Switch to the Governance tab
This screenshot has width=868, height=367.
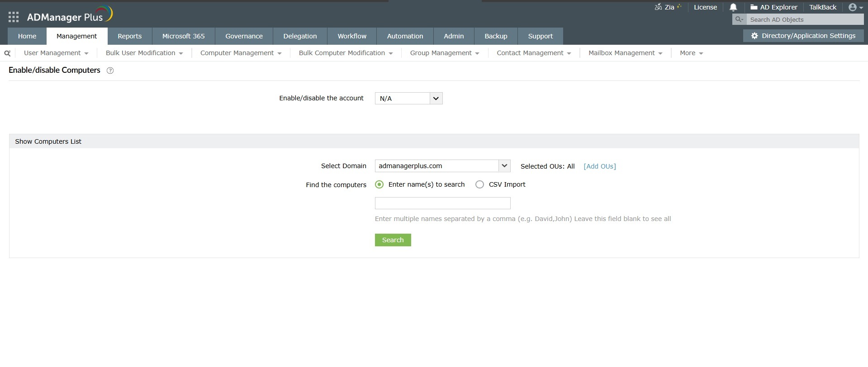(244, 36)
